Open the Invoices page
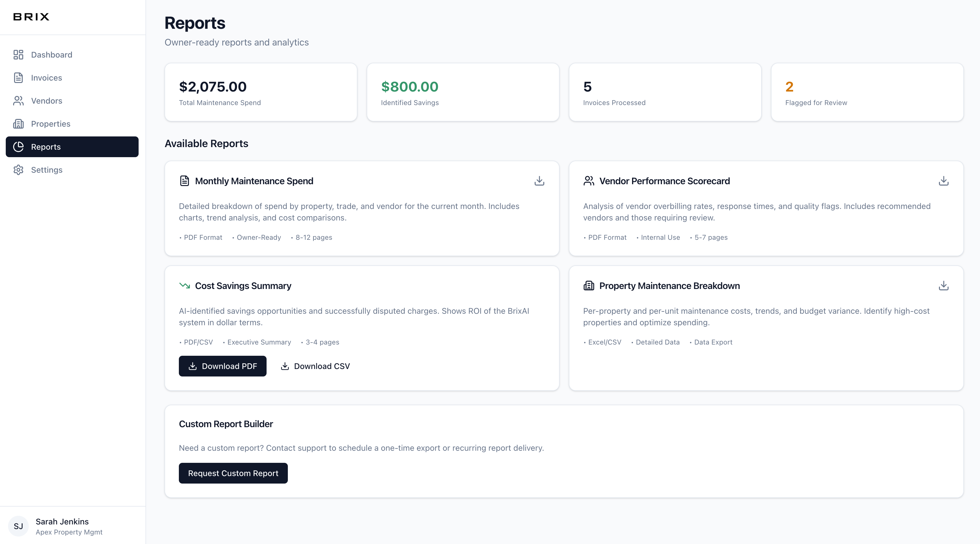This screenshot has width=980, height=544. point(46,78)
